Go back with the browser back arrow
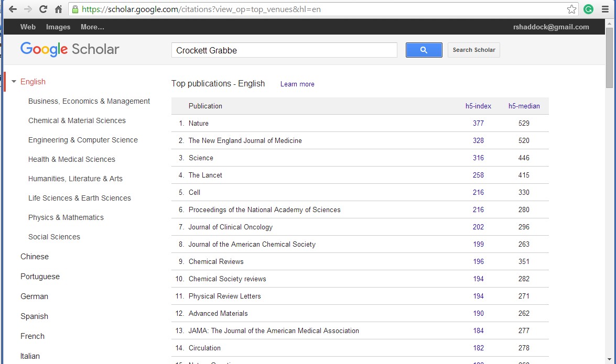Image resolution: width=616 pixels, height=364 pixels. pos(13,9)
